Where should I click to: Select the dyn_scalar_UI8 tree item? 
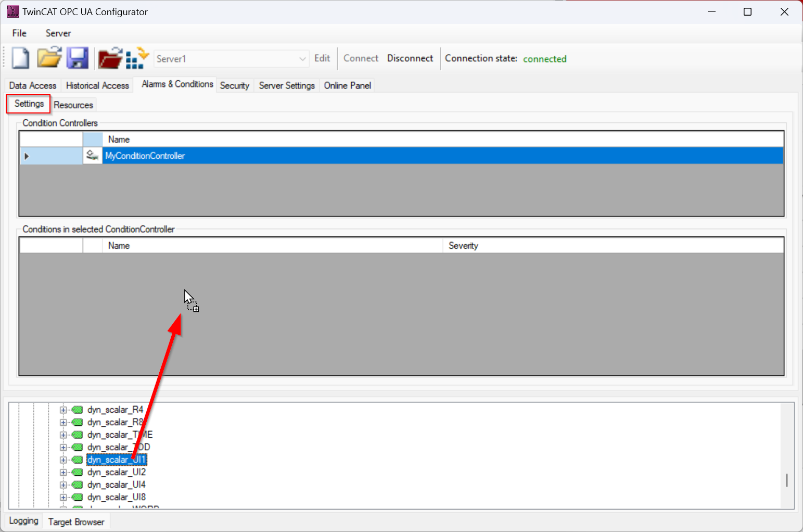pyautogui.click(x=117, y=497)
